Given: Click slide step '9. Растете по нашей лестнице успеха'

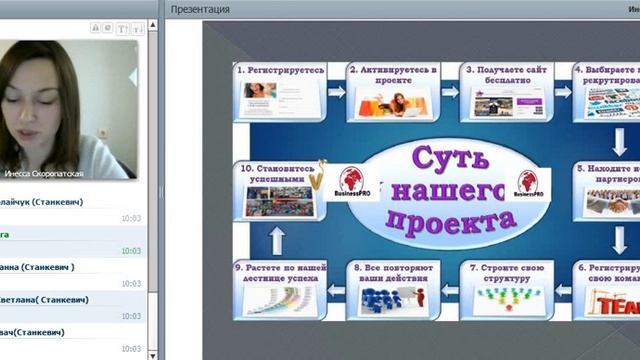Looking at the screenshot, I should click(x=280, y=290).
